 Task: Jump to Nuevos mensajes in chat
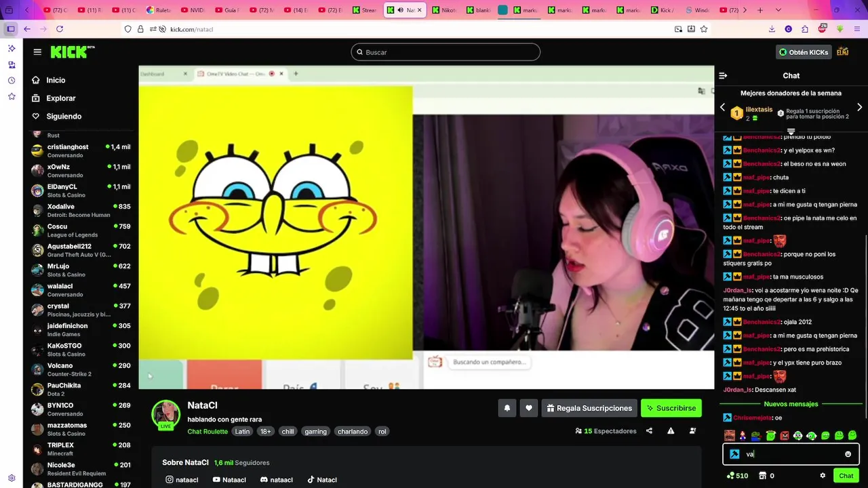(791, 404)
